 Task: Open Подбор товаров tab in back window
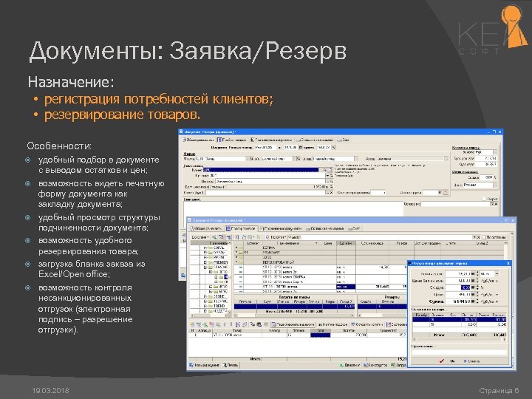point(232,140)
